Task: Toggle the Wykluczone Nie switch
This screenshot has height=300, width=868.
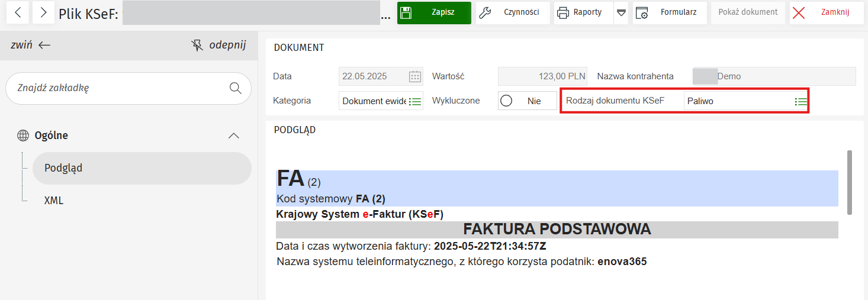Action: (527, 101)
